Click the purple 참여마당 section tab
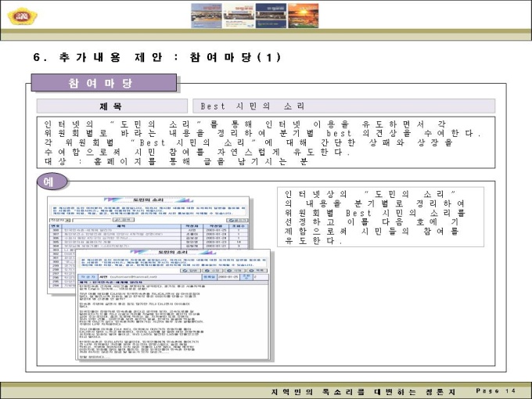This screenshot has height=399, width=532. click(104, 83)
